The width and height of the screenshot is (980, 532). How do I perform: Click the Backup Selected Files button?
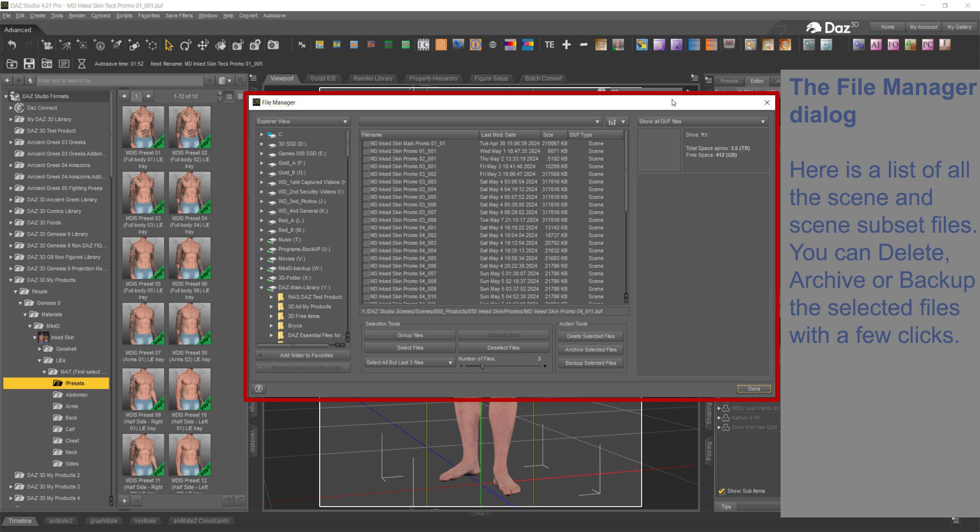click(x=591, y=363)
